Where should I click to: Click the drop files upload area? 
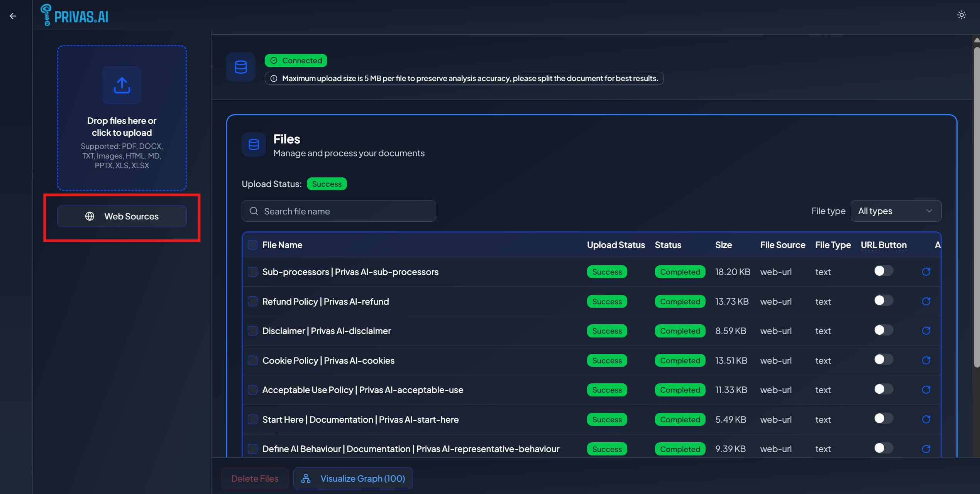point(122,118)
